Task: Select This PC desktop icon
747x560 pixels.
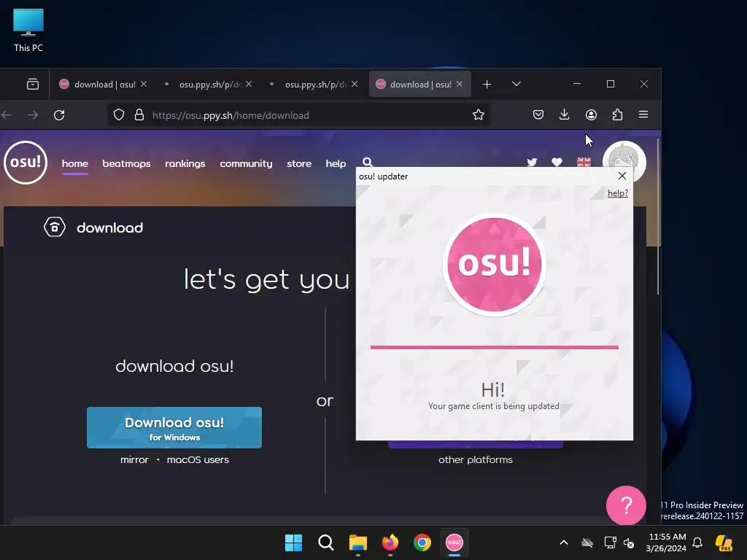Action: (x=28, y=31)
